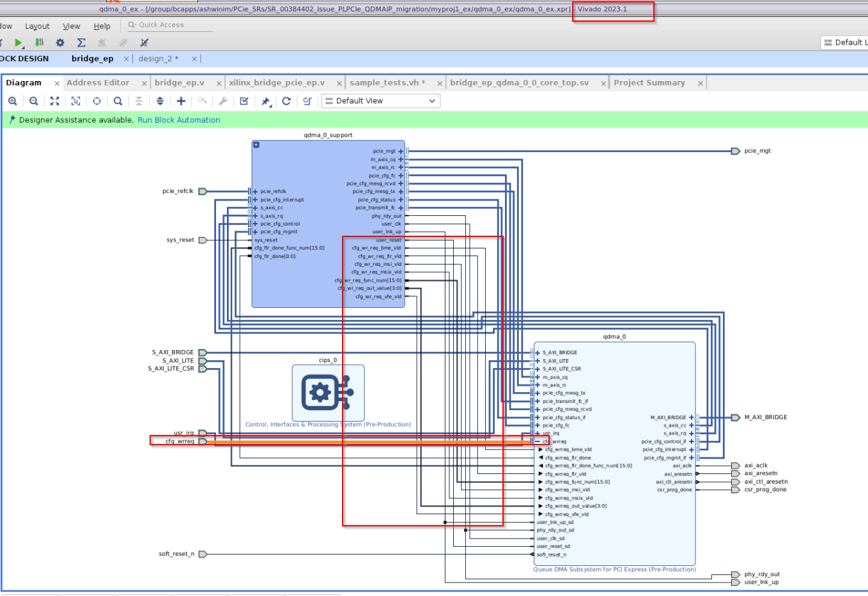Click the Add IP plus icon
Screen dimensions: 868x596
coord(181,101)
